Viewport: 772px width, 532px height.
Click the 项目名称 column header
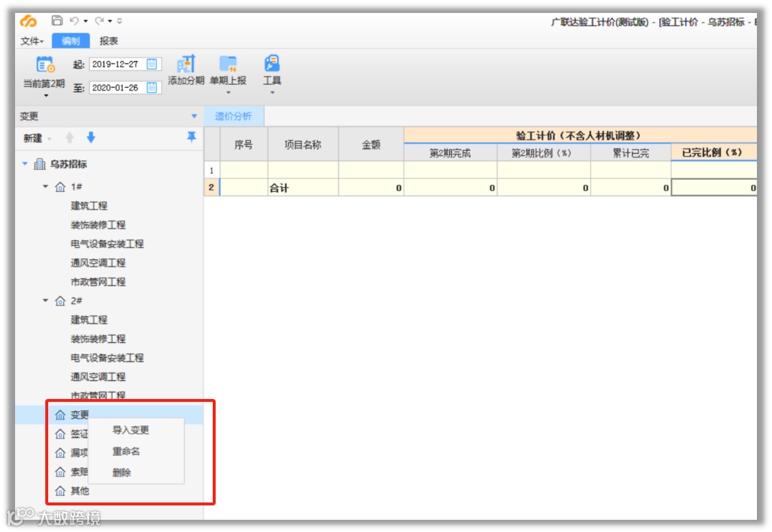[303, 145]
